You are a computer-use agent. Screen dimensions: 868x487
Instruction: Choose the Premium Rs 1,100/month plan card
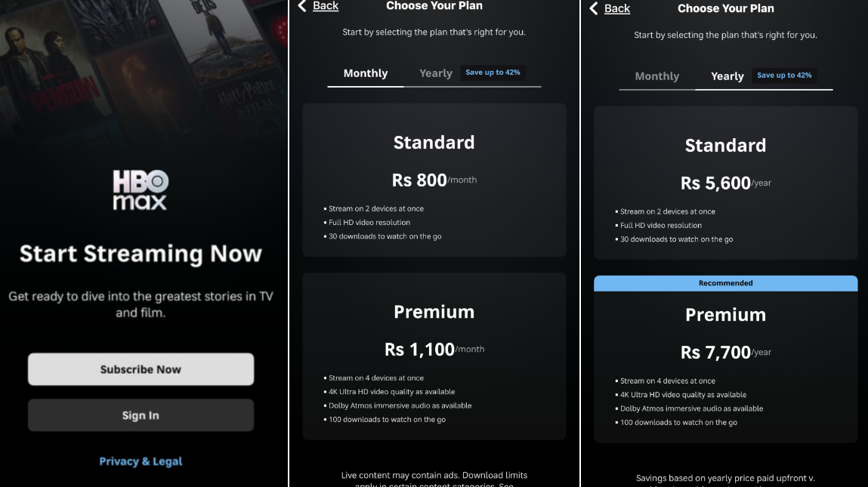pyautogui.click(x=434, y=356)
